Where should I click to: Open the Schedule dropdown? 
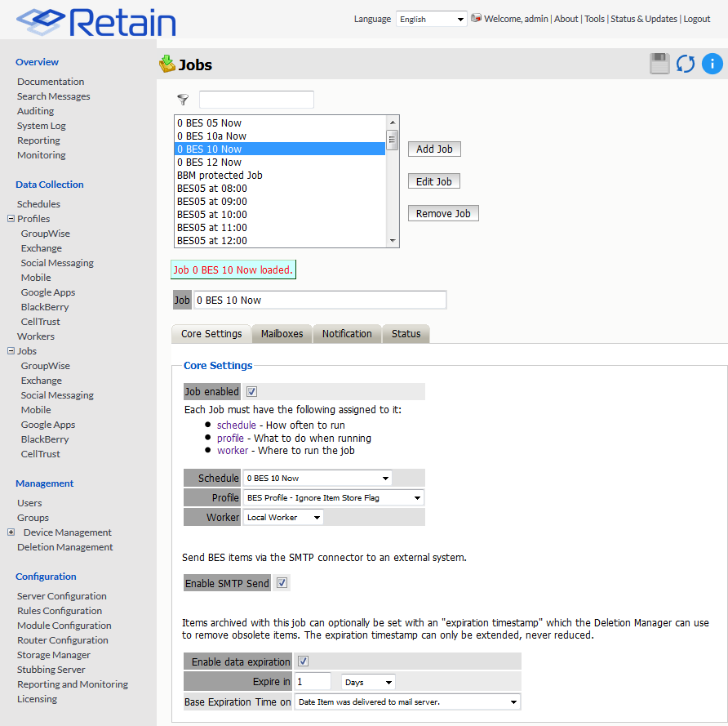[317, 478]
